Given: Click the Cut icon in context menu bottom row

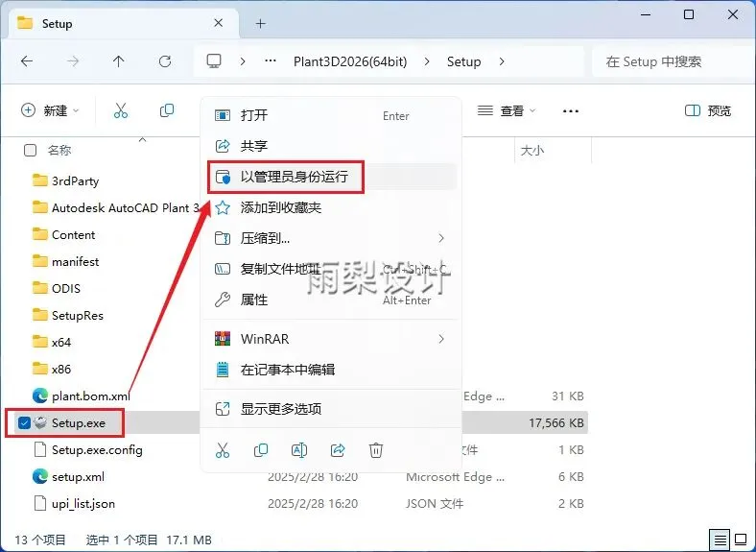Looking at the screenshot, I should 223,450.
